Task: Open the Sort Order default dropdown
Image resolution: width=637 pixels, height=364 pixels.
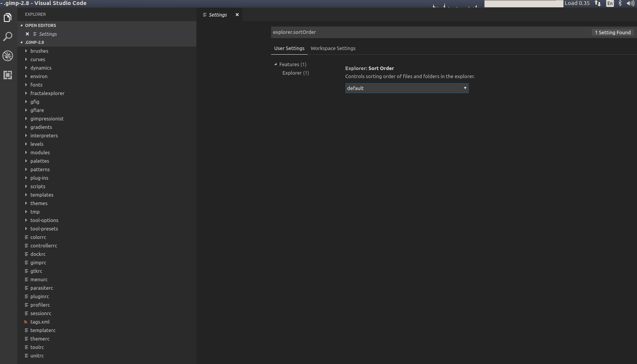Action: 407,88
